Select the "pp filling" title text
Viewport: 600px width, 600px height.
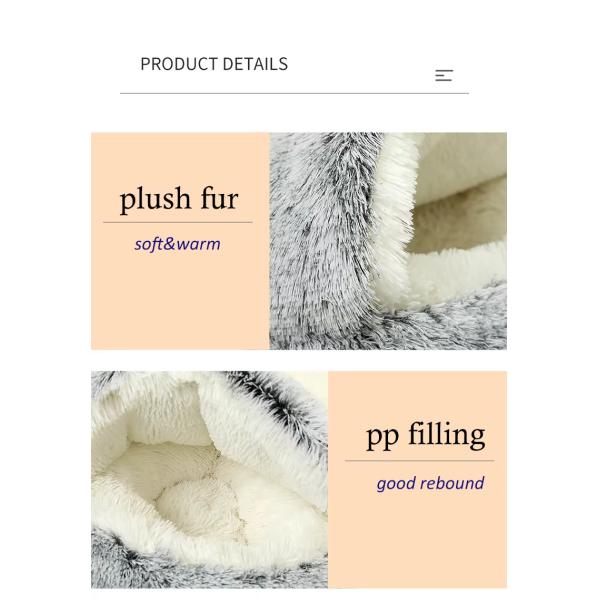point(426,435)
